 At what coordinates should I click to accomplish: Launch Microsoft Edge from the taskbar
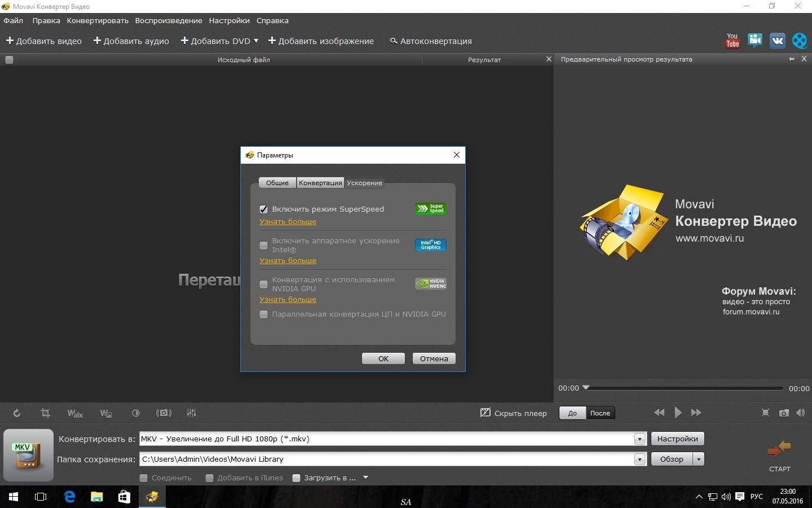(x=69, y=497)
